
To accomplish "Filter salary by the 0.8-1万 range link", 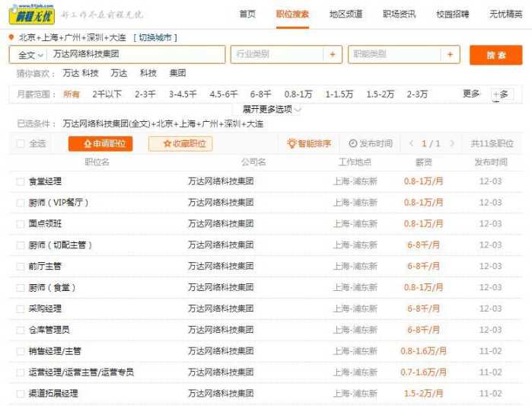I will click(298, 94).
